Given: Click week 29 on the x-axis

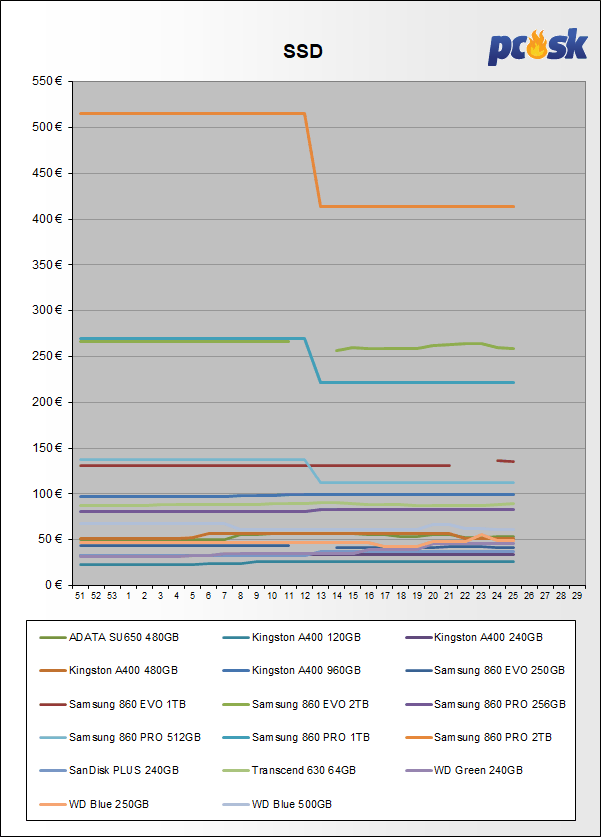Looking at the screenshot, I should click(x=577, y=596).
